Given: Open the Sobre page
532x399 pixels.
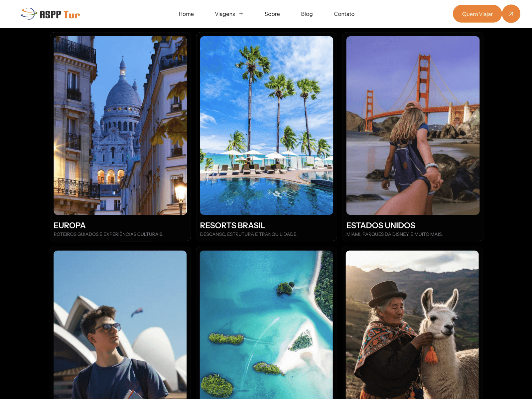Looking at the screenshot, I should click(x=272, y=14).
